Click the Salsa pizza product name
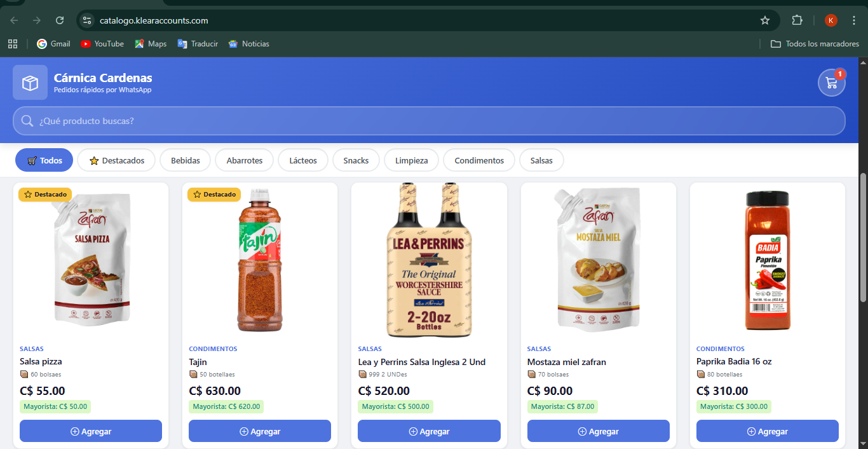Viewport: 868px width, 449px height. pyautogui.click(x=41, y=362)
